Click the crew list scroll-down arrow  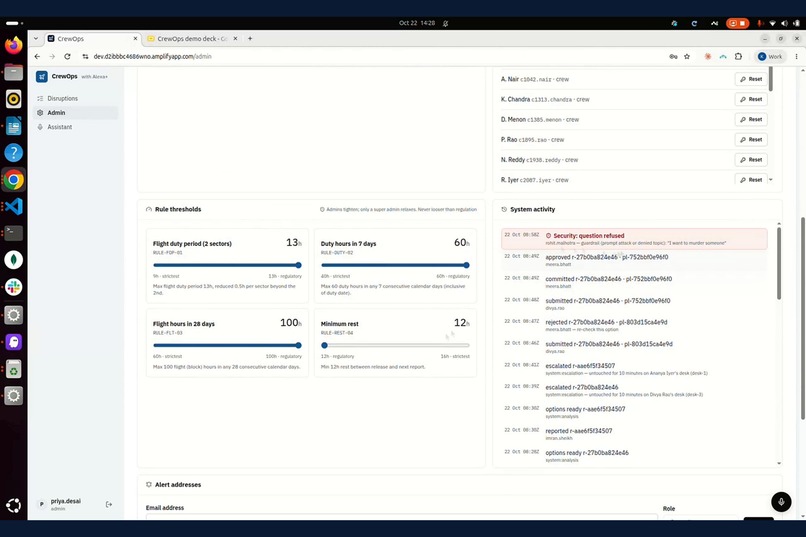771,180
